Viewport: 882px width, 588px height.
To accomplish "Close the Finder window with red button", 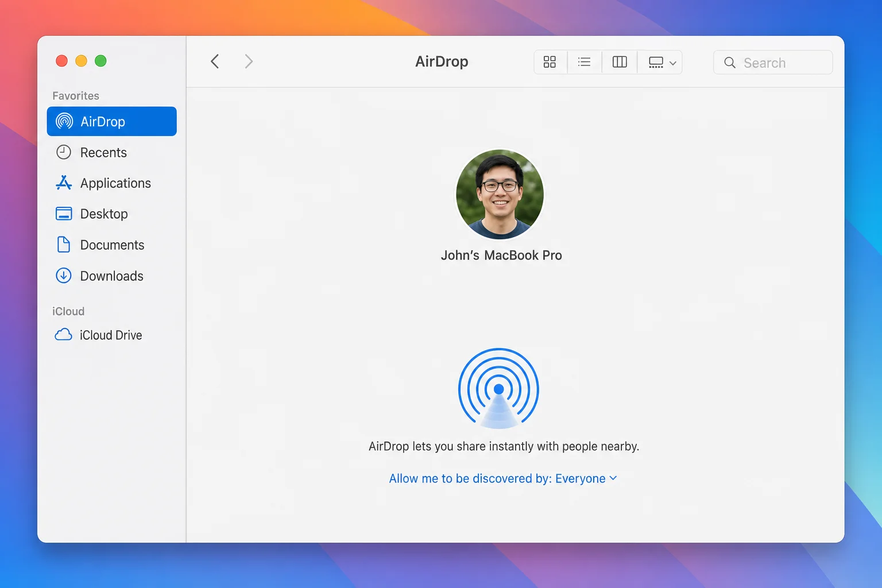I will coord(61,61).
